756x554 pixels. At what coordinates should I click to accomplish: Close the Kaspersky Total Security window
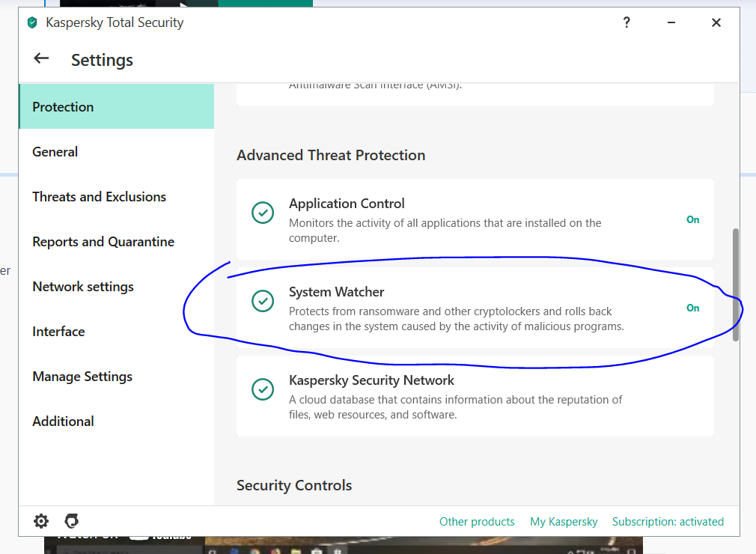(x=716, y=22)
